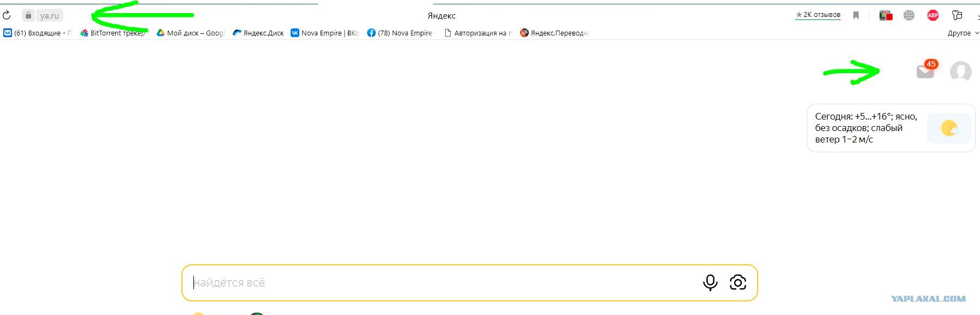
Task: Open today's weather forecast card
Action: (890, 128)
